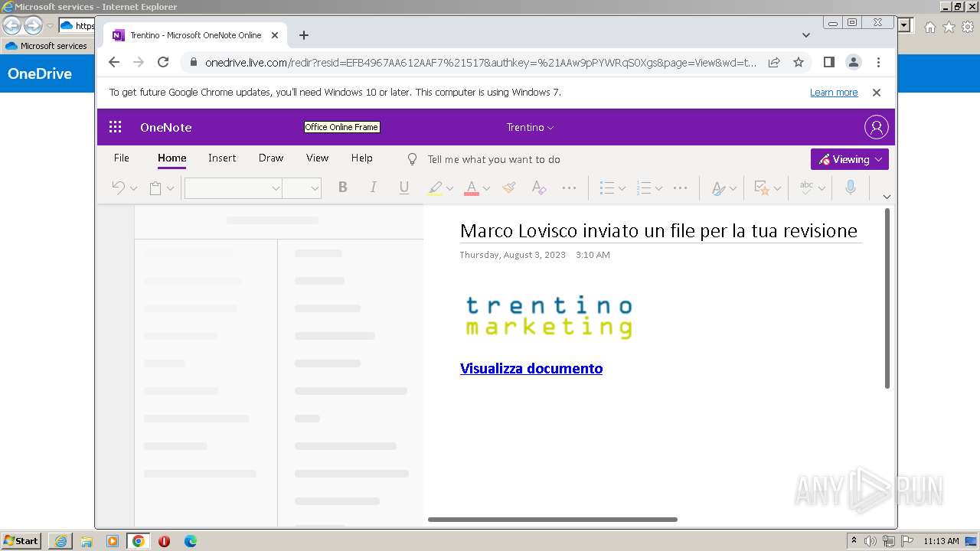Open the Windows Start menu
This screenshot has width=980, height=551.
point(21,540)
